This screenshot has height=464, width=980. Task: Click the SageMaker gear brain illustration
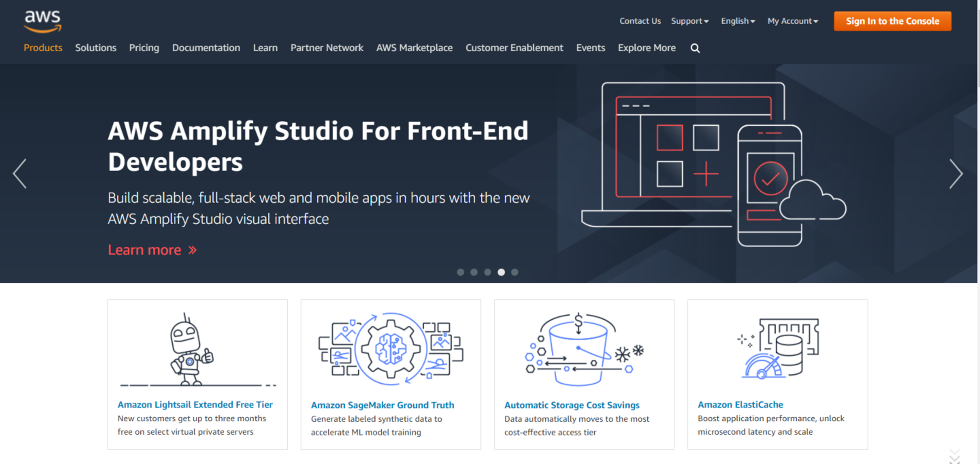pos(390,349)
